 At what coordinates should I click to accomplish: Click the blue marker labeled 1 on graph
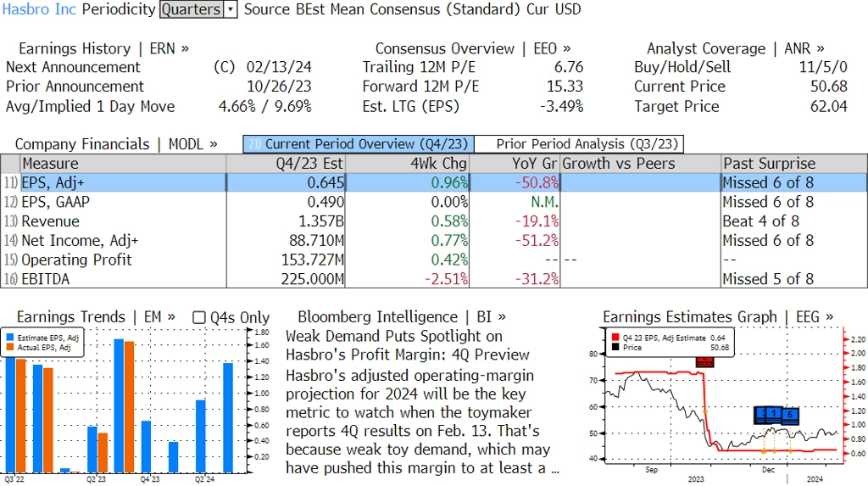773,414
